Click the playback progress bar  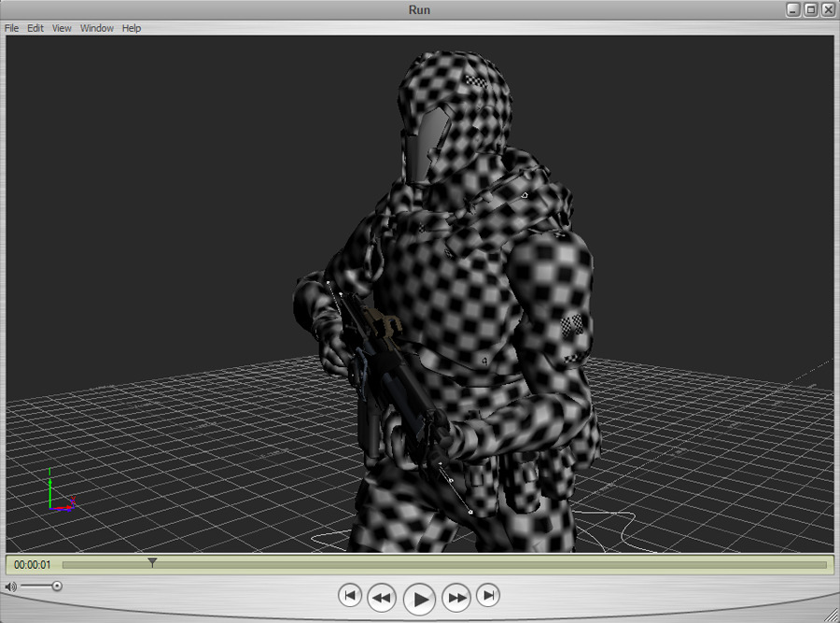(444, 564)
